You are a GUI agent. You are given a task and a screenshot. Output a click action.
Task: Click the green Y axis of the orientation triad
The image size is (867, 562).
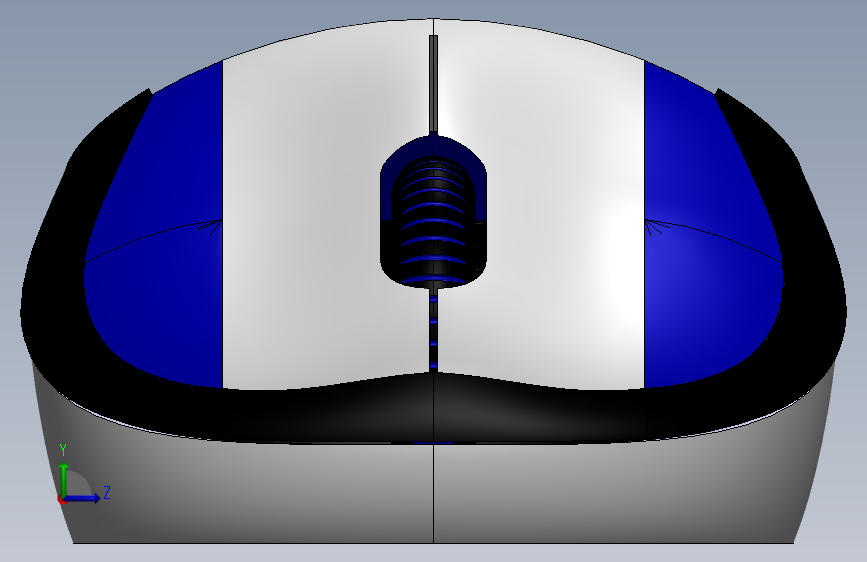coord(64,480)
